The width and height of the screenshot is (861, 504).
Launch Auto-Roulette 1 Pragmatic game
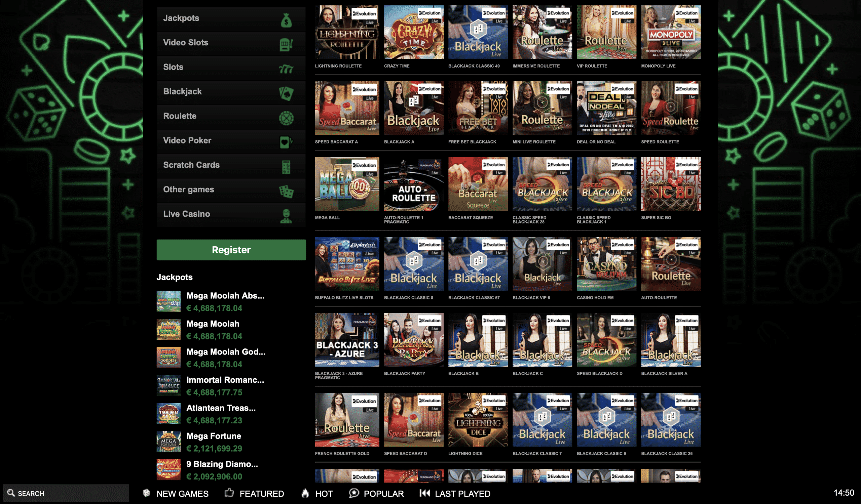(413, 183)
